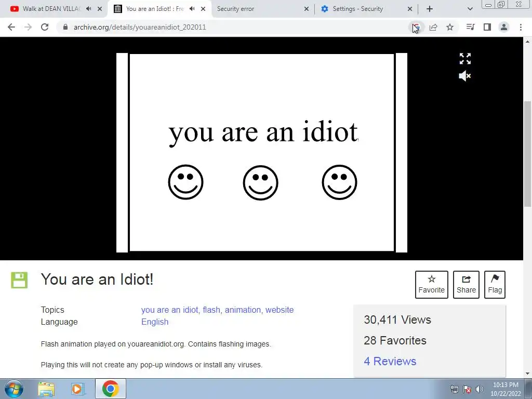Click the page vertical scrollbar thumb
Viewport: 532px width, 399px height.
[528, 153]
